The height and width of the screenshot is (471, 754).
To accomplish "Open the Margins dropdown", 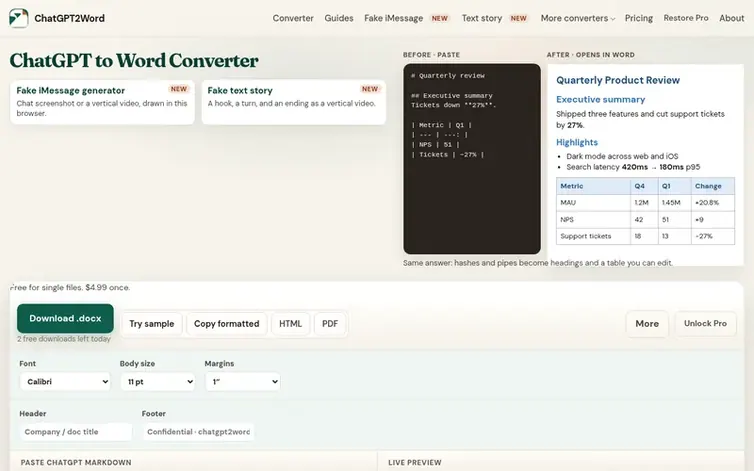I will pos(243,382).
